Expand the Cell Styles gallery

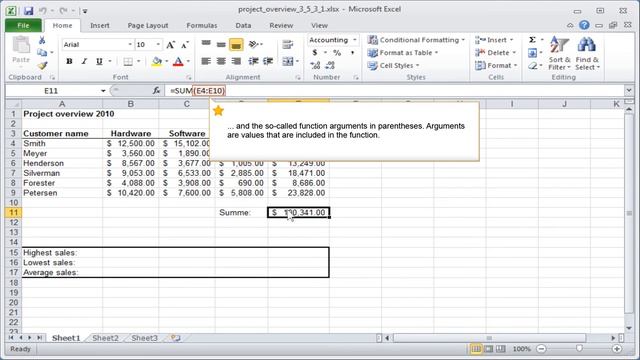pos(393,65)
